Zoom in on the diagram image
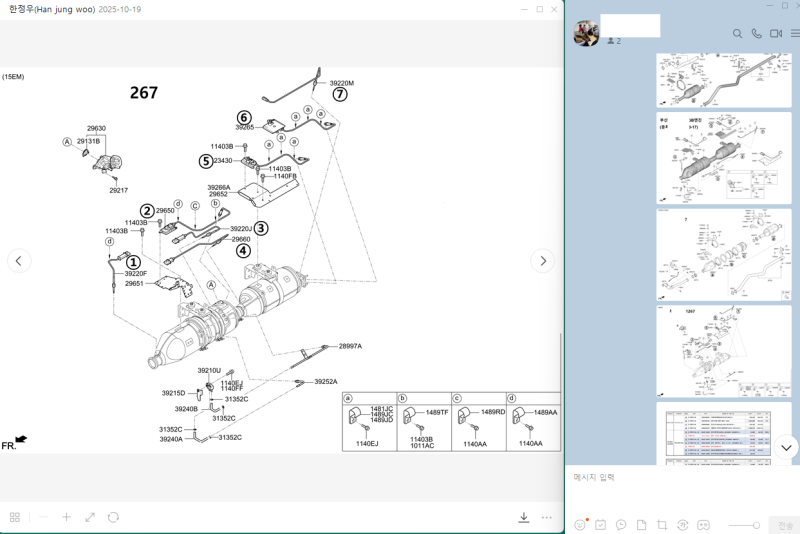 tap(66, 517)
